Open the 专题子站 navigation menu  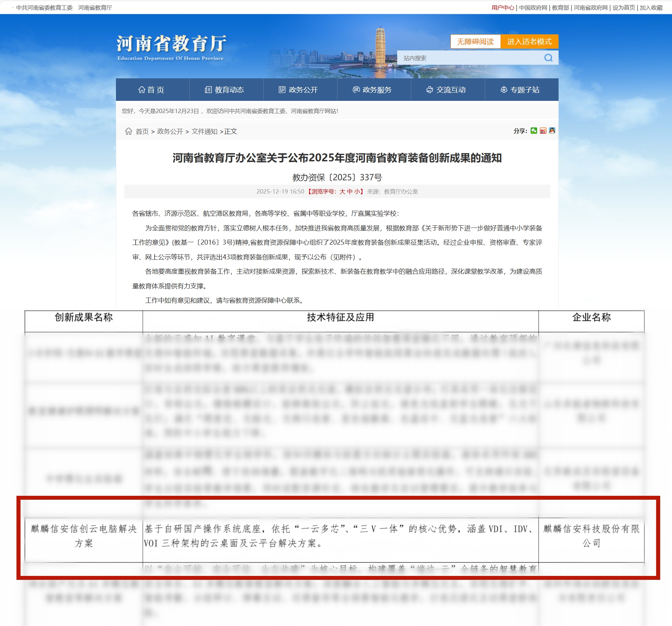[521, 90]
